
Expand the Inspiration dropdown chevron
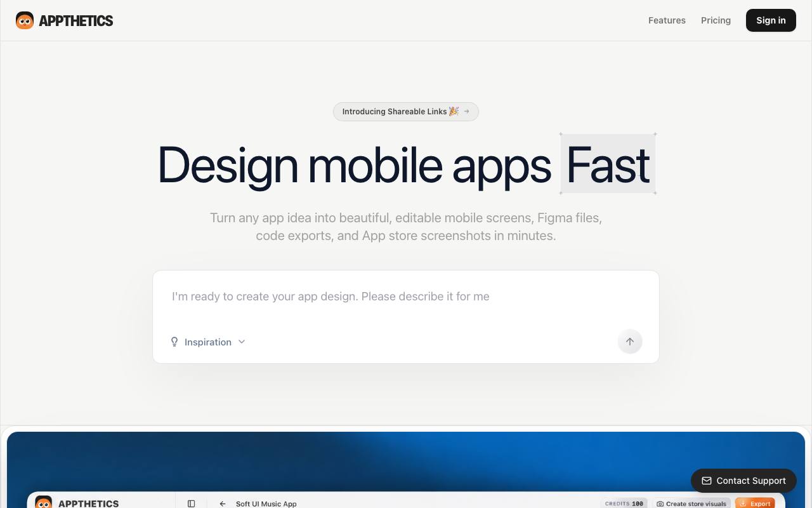coord(242,342)
